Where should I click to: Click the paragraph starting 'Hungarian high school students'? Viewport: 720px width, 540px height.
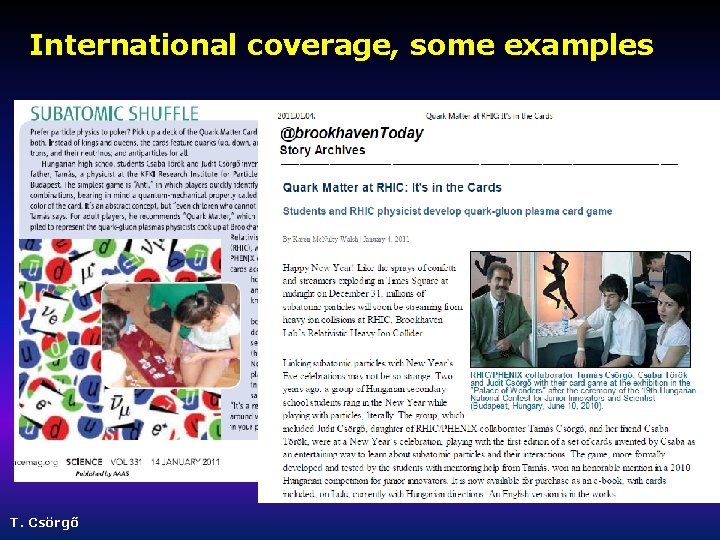click(144, 195)
